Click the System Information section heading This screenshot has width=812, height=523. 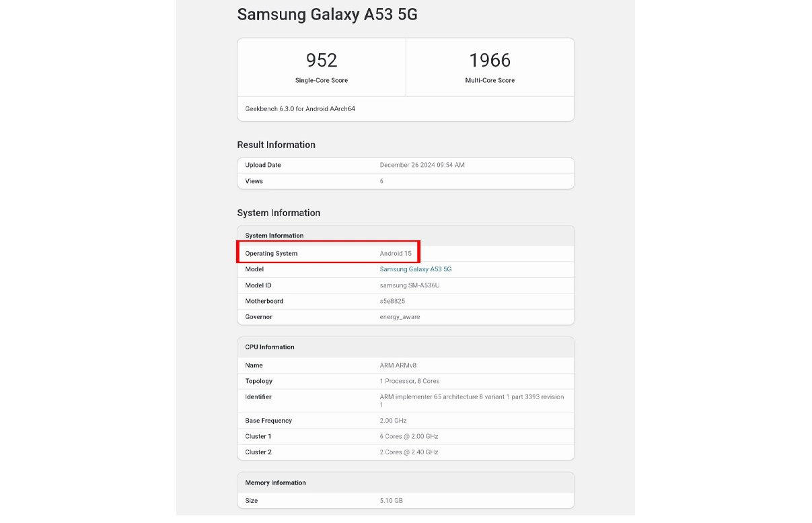(279, 213)
